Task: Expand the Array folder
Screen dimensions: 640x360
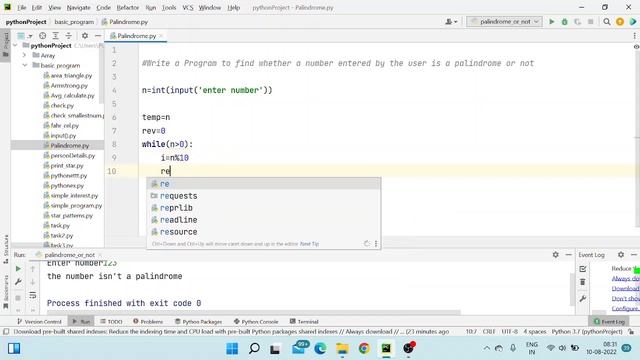Action: 24,55
